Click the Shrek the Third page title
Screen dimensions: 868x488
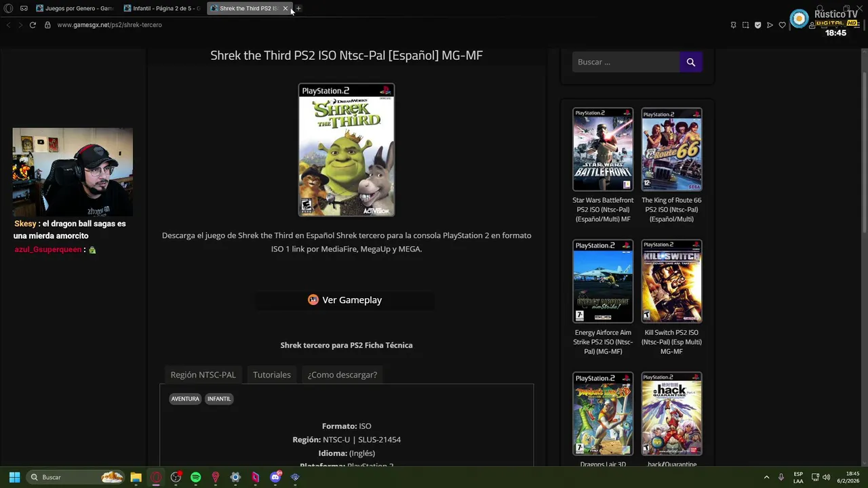point(347,56)
